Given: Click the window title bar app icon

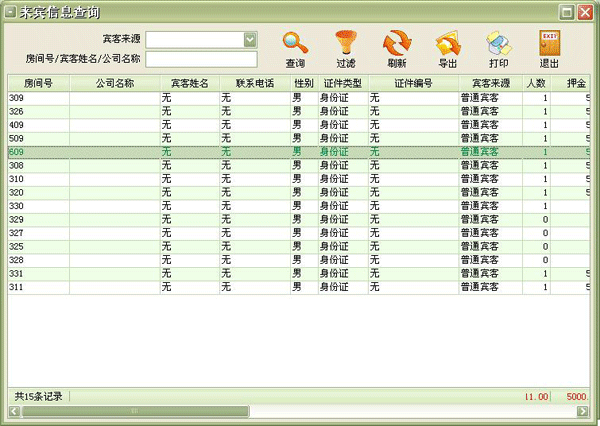Looking at the screenshot, I should pyautogui.click(x=11, y=11).
